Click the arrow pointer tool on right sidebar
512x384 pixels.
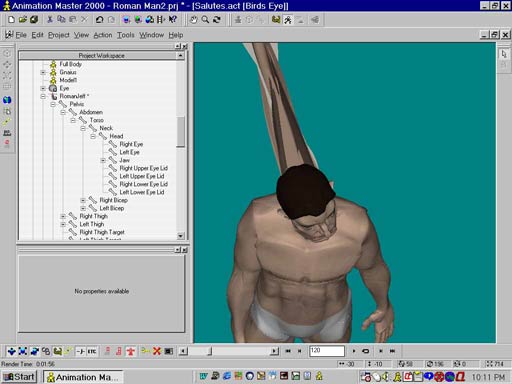point(504,54)
